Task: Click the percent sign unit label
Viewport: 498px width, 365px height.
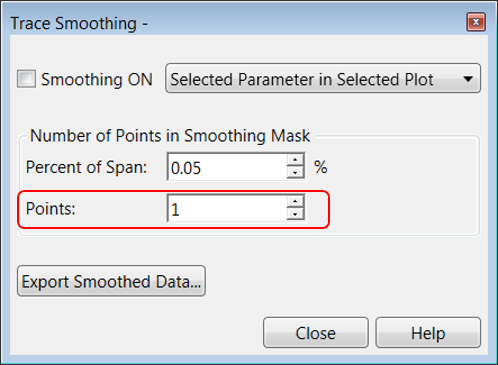Action: pos(321,167)
